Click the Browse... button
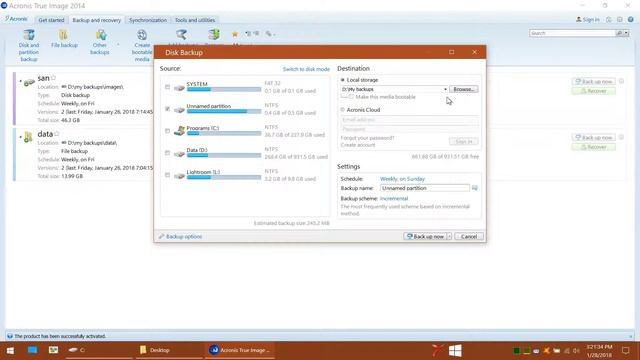 tap(463, 89)
